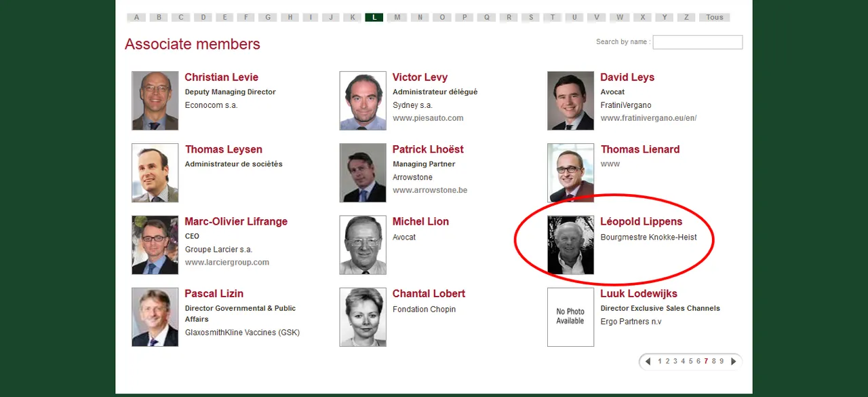
Task: Open Marc-Olivier Lifrange name link
Action: tap(236, 222)
